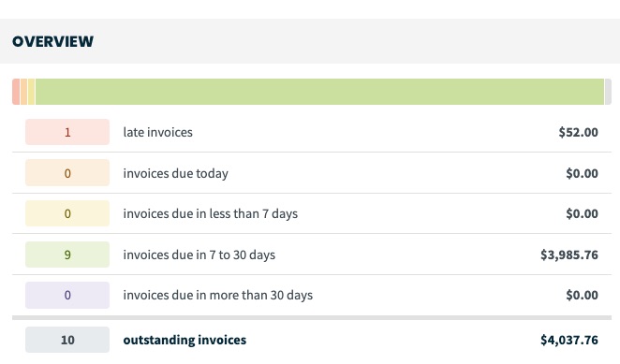Click the OVERVIEW section header
The width and height of the screenshot is (620, 364).
pos(53,41)
